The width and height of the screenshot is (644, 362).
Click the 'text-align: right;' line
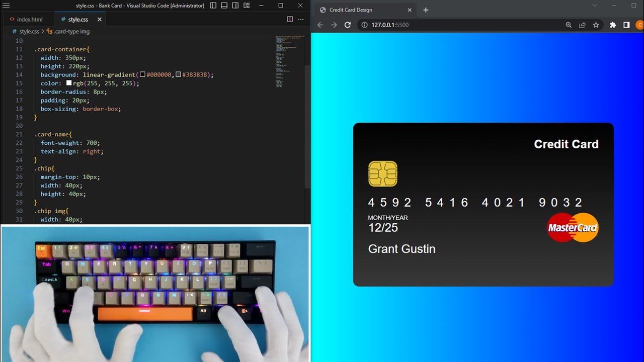point(72,151)
